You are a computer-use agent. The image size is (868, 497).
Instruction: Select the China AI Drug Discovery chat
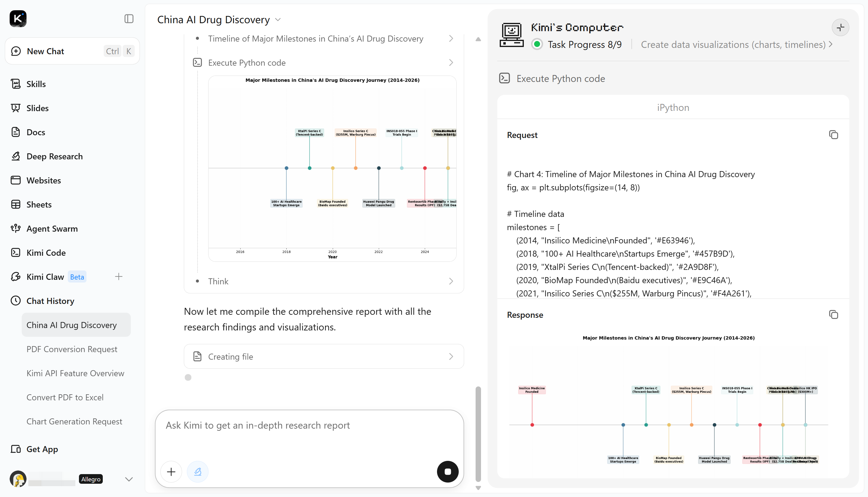76,325
